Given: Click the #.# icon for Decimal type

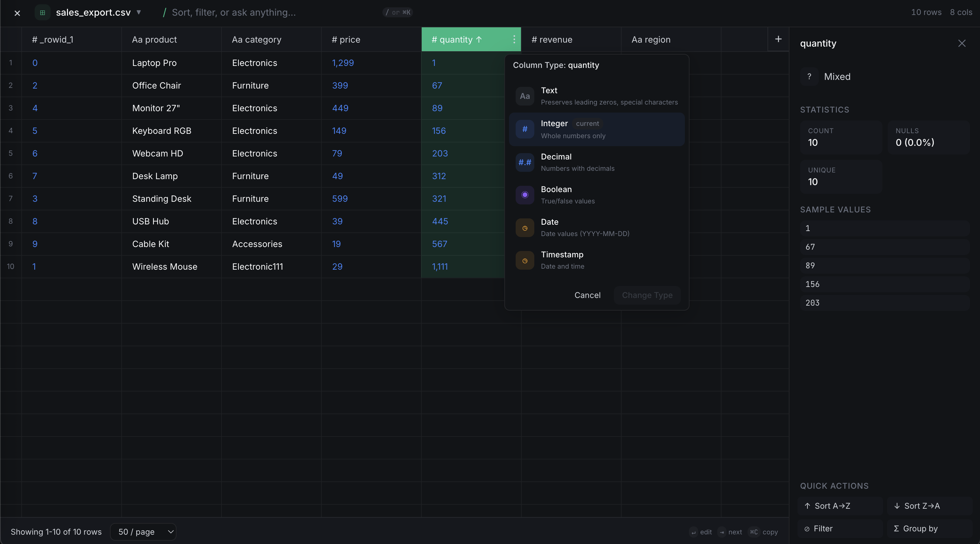Looking at the screenshot, I should coord(525,162).
